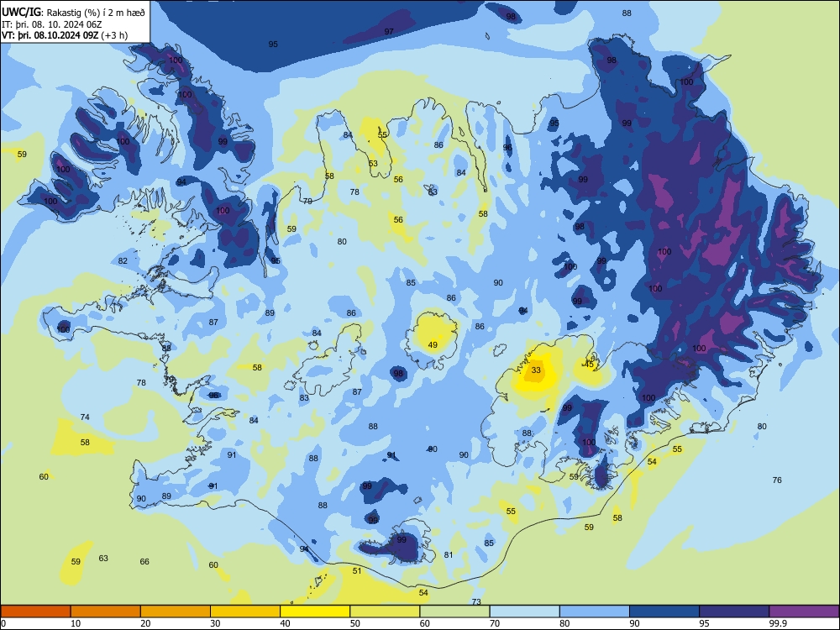Click the humidity value 76 in the southeast sea
The image size is (840, 630).
click(777, 480)
